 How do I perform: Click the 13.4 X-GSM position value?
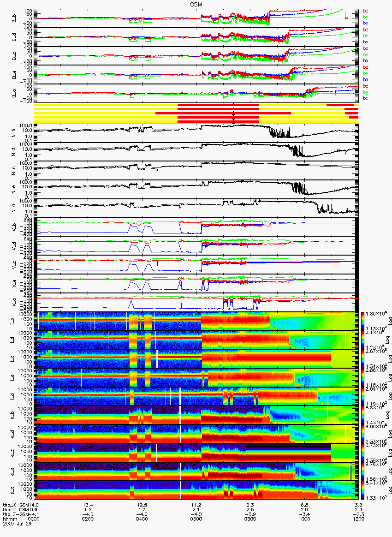click(x=88, y=505)
